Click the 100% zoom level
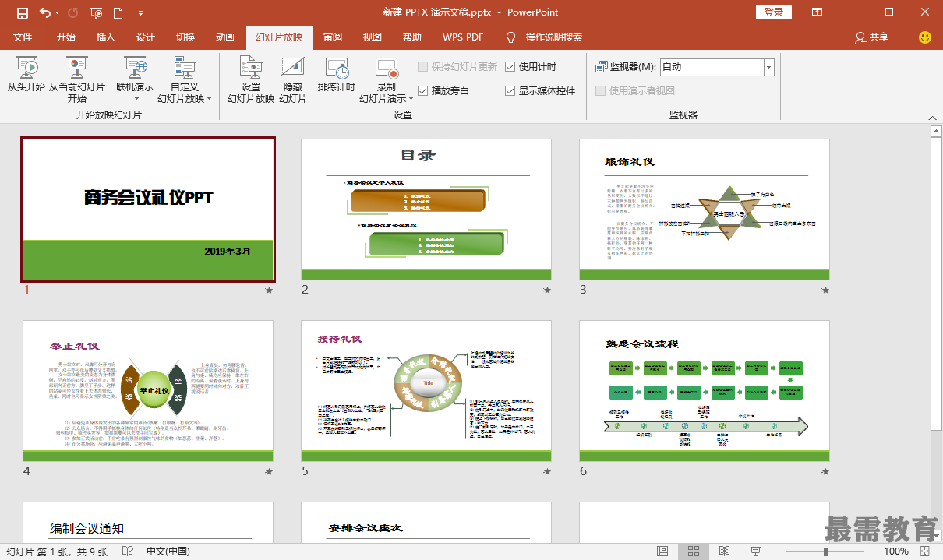Viewport: 943px width, 560px height. pos(896,551)
